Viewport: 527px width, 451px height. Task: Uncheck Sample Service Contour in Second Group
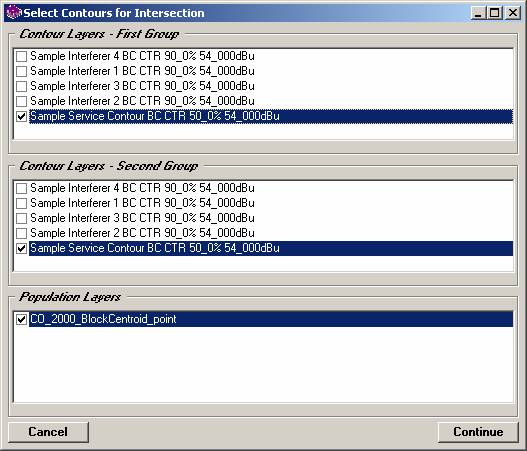(x=22, y=248)
